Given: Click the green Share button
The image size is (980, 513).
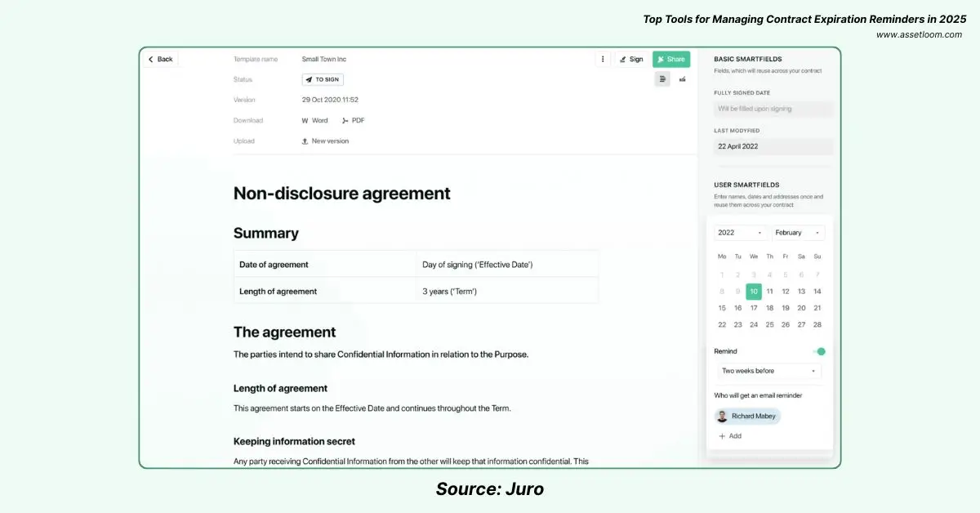Looking at the screenshot, I should coord(670,59).
